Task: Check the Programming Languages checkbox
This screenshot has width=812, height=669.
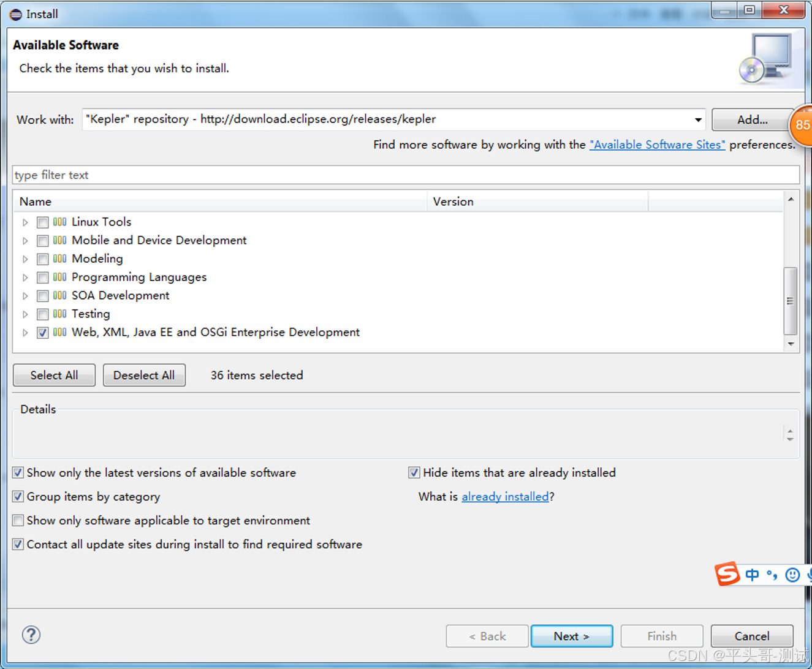Action: [x=43, y=278]
